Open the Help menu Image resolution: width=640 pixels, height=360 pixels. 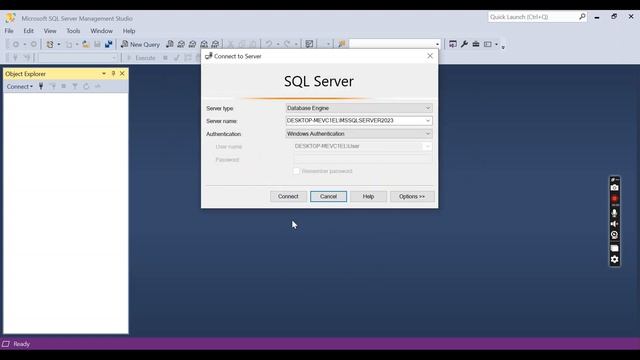click(129, 31)
